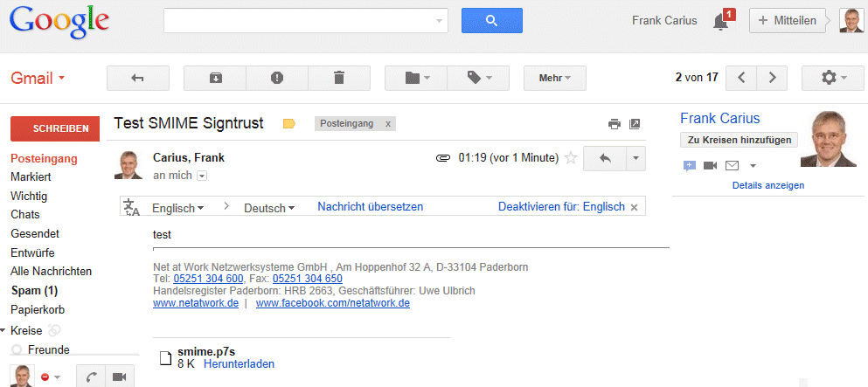Show details arrow next to an mich
The image size is (868, 387).
click(202, 176)
